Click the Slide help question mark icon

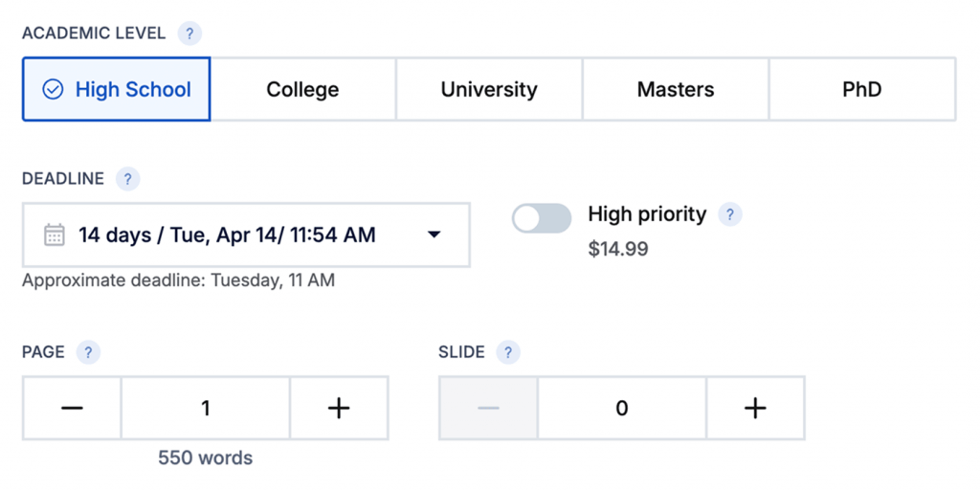click(508, 352)
